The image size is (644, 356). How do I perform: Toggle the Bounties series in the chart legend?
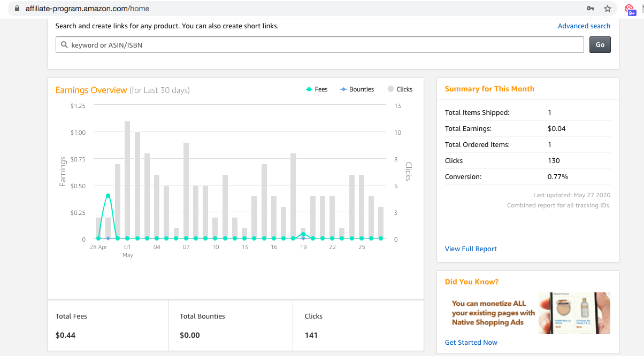tap(357, 89)
